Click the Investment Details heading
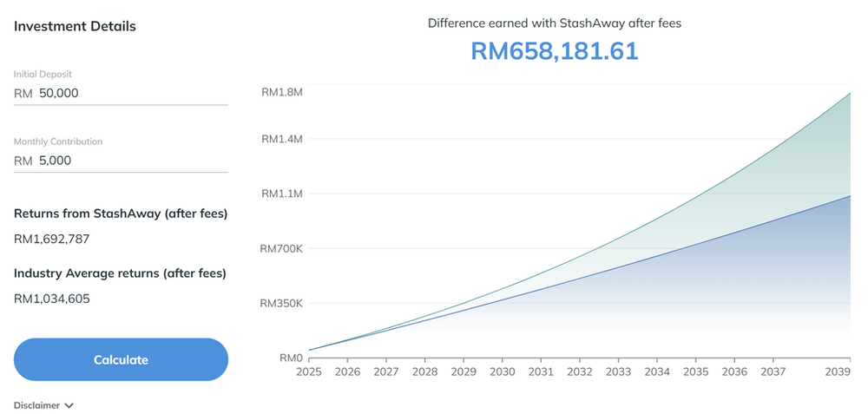The image size is (868, 414). pos(75,26)
